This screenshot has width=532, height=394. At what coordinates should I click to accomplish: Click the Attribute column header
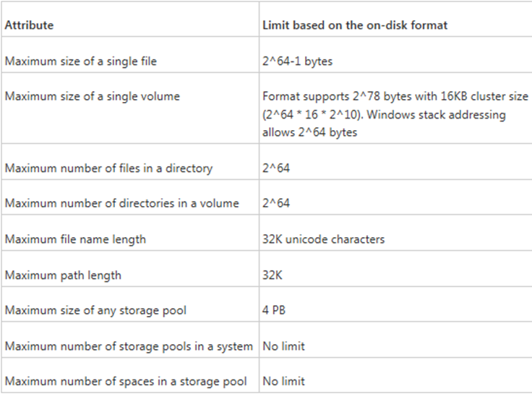29,25
